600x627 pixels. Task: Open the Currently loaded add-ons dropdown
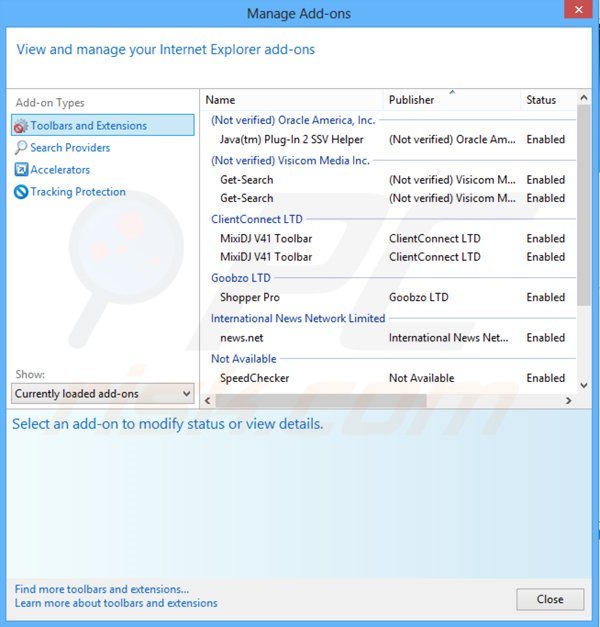pos(103,393)
